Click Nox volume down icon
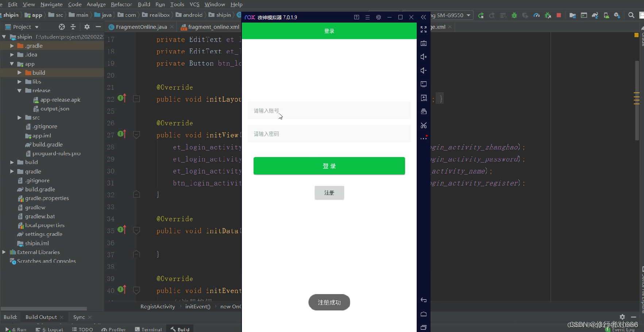The width and height of the screenshot is (644, 332). (424, 71)
